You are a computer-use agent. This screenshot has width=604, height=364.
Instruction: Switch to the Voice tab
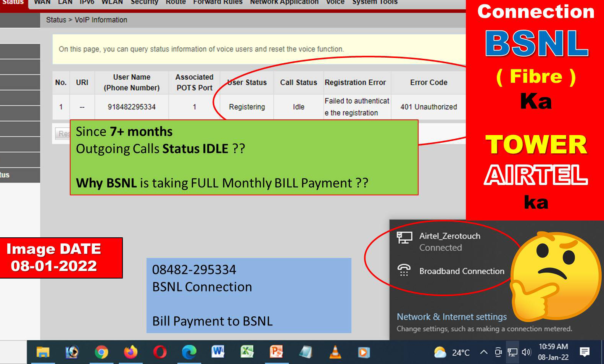pos(335,2)
